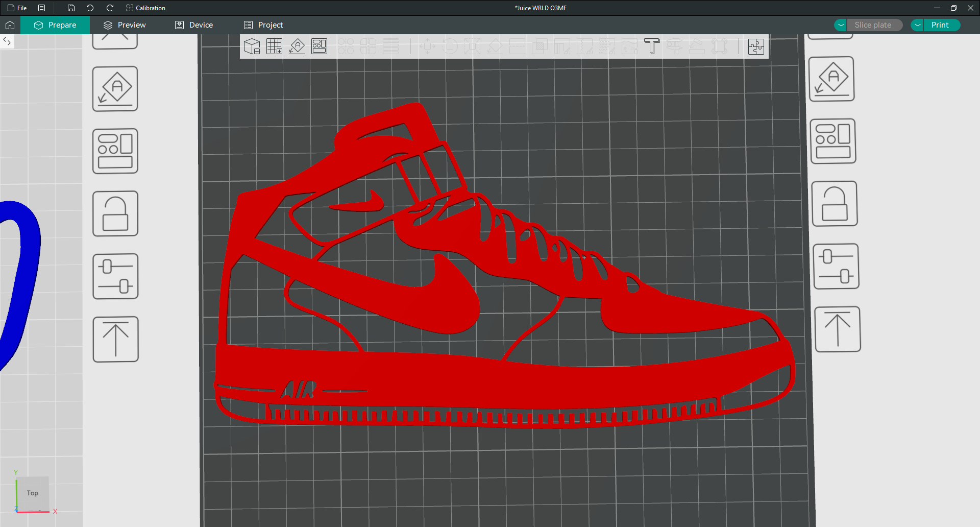This screenshot has height=527, width=980.
Task: Open the Calibration option
Action: (x=145, y=8)
